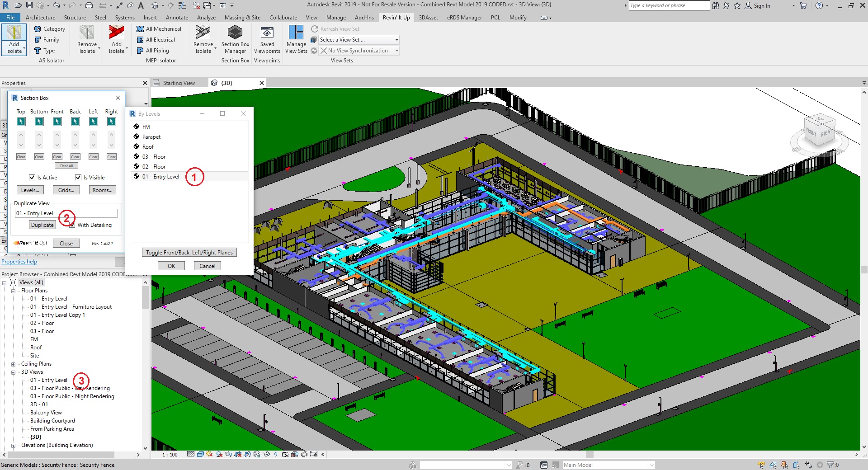The image size is (868, 470).
Task: Click the Grids... button
Action: [x=66, y=190]
